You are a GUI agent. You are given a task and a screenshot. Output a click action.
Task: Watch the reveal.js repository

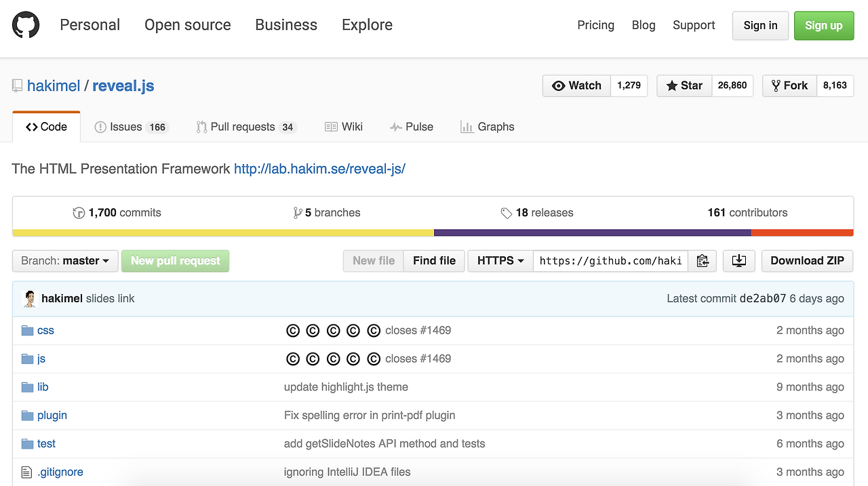tap(577, 86)
